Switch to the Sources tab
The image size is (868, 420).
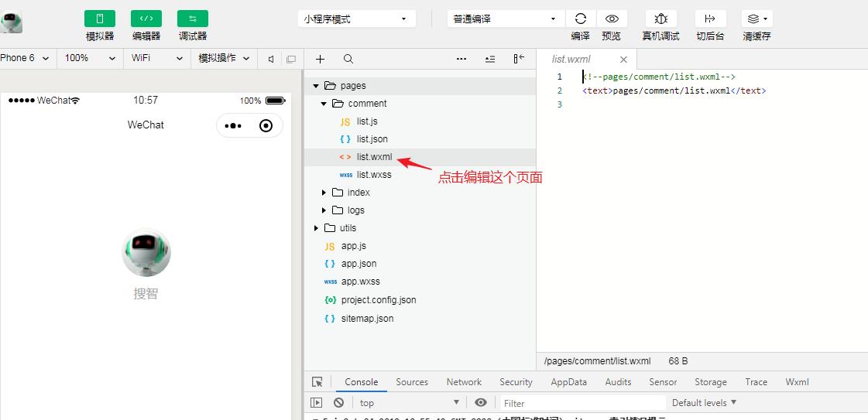tap(412, 382)
